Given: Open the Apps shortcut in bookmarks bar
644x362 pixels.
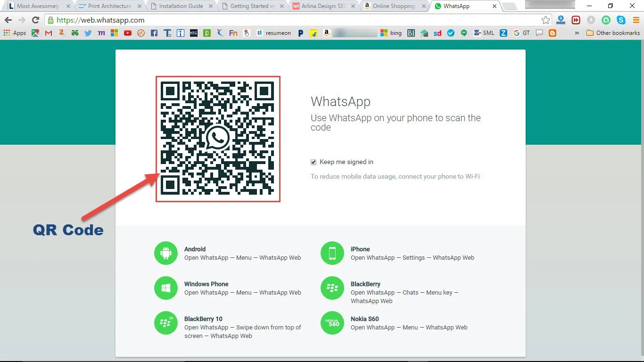Looking at the screenshot, I should [15, 33].
